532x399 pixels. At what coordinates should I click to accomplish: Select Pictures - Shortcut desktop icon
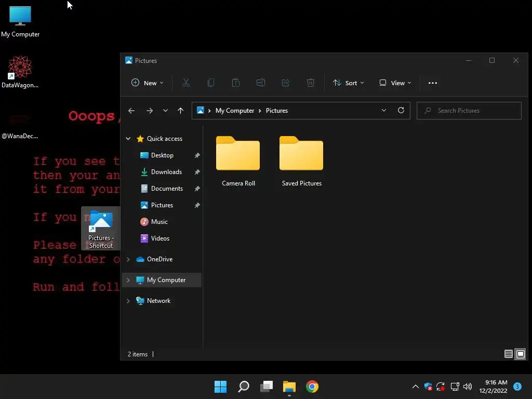(x=101, y=229)
